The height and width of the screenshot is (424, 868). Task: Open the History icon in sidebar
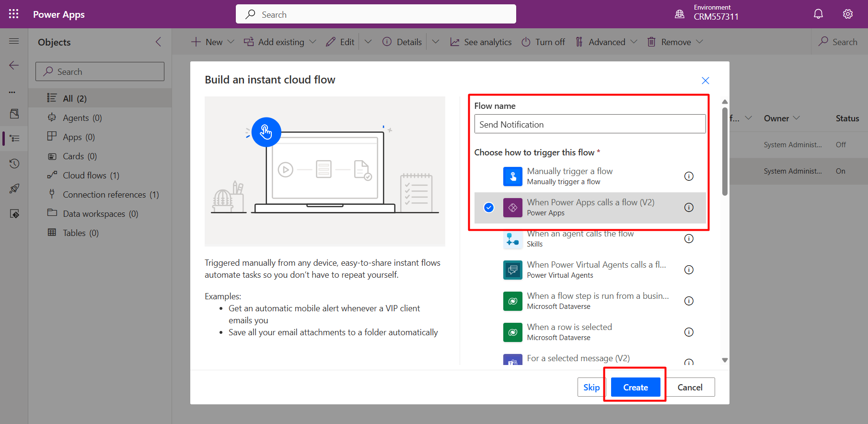click(x=14, y=164)
